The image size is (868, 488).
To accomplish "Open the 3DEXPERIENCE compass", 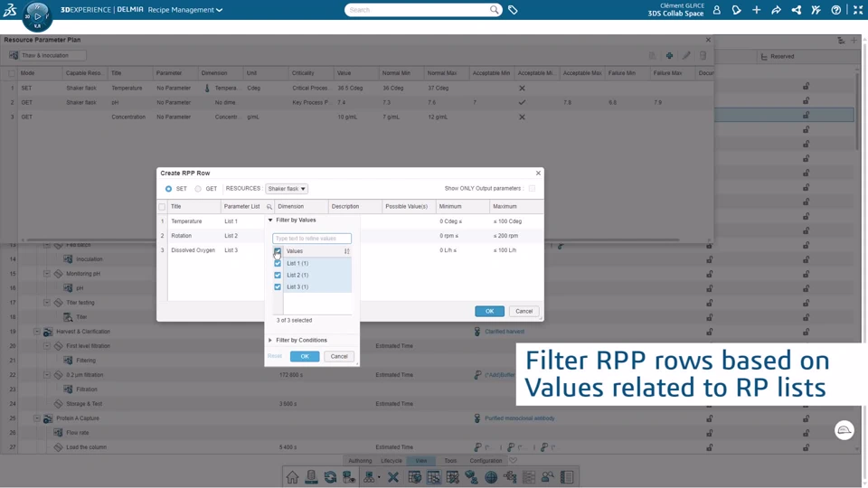I will pos(37,16).
